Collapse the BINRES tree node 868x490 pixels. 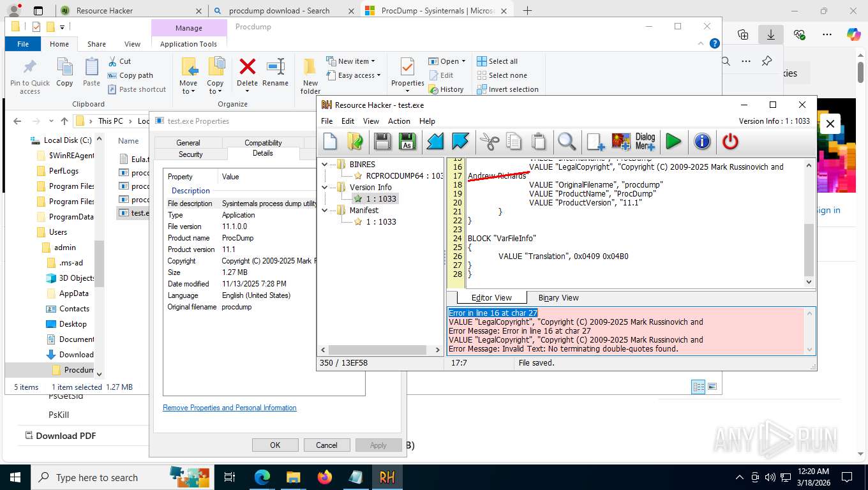pos(325,165)
